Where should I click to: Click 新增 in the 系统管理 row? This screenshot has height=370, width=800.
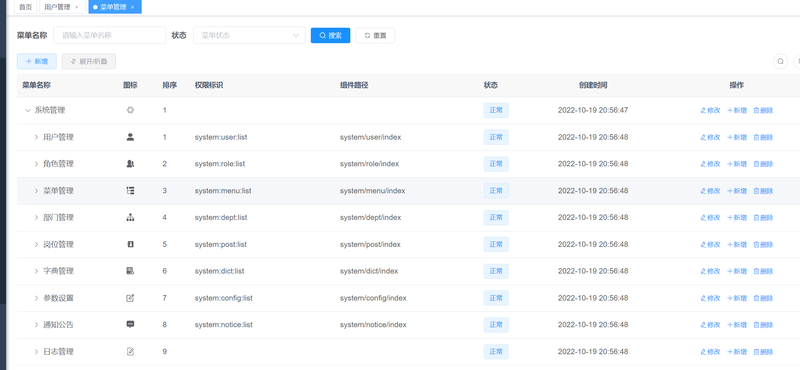coord(737,110)
